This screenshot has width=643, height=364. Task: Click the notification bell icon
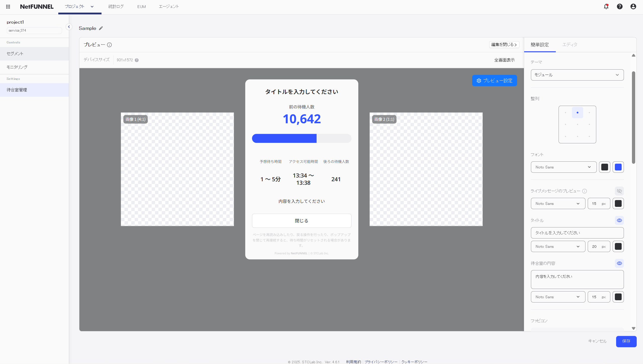pyautogui.click(x=606, y=7)
